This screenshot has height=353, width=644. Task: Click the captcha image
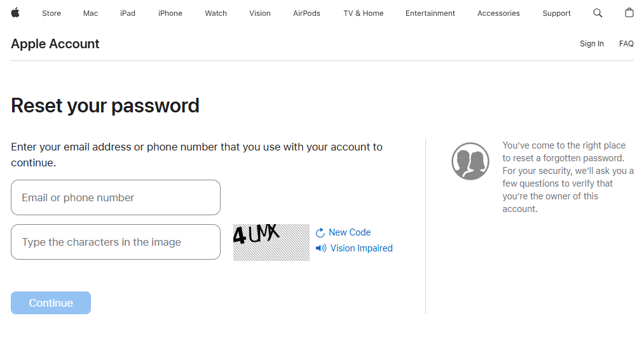point(271,243)
